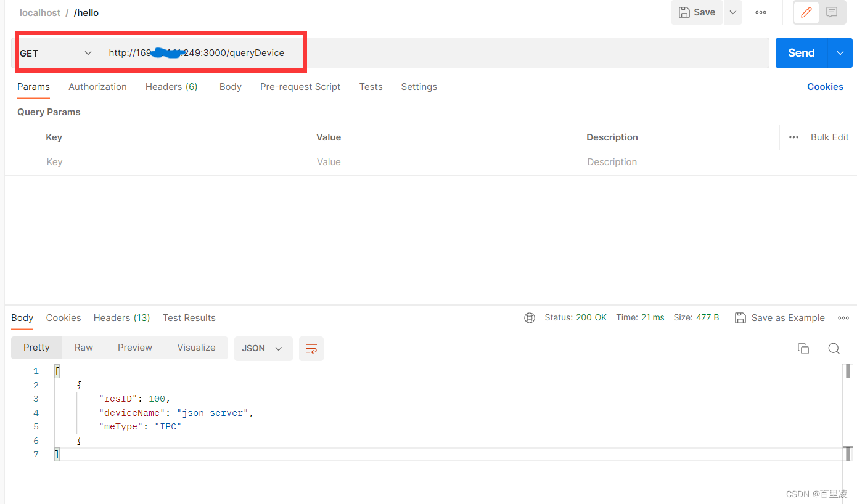857x504 pixels.
Task: Expand the Send button dropdown arrow
Action: point(840,53)
